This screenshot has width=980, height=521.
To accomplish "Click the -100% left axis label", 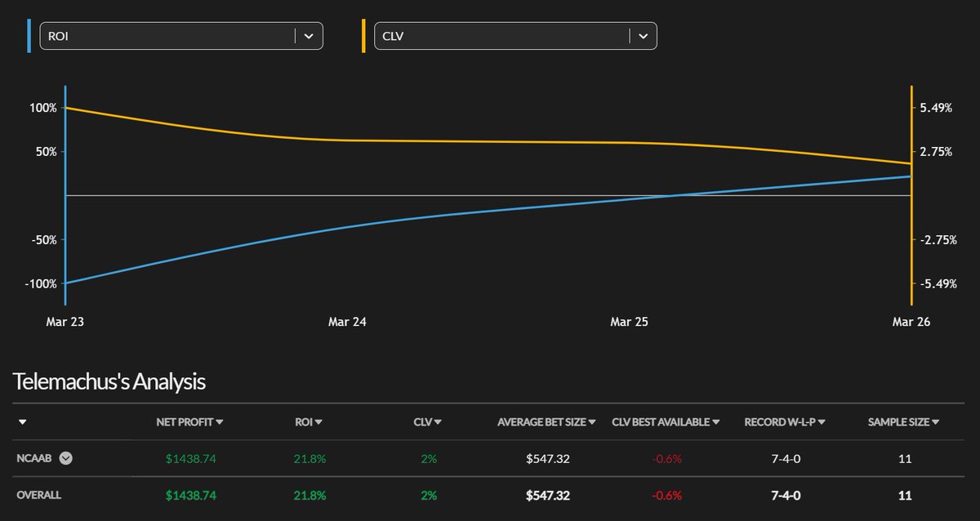I will [x=42, y=284].
